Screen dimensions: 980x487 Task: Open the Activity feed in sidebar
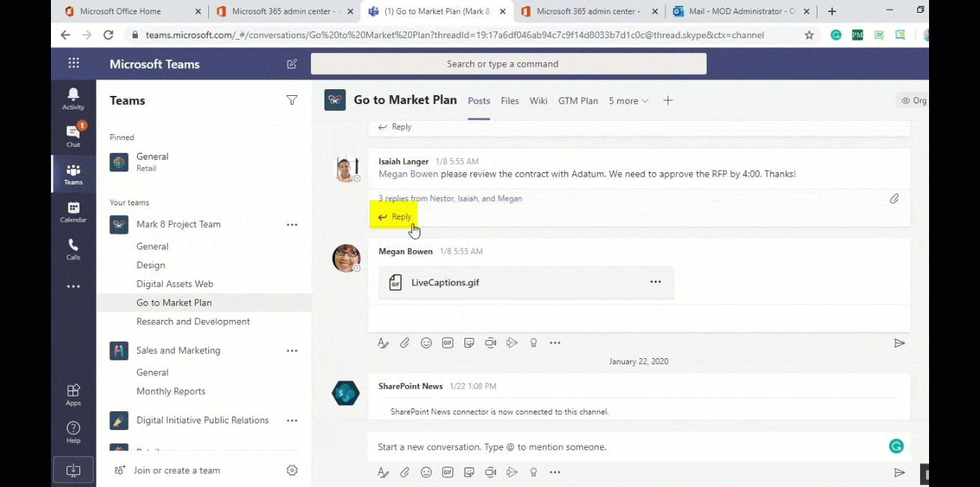click(73, 98)
